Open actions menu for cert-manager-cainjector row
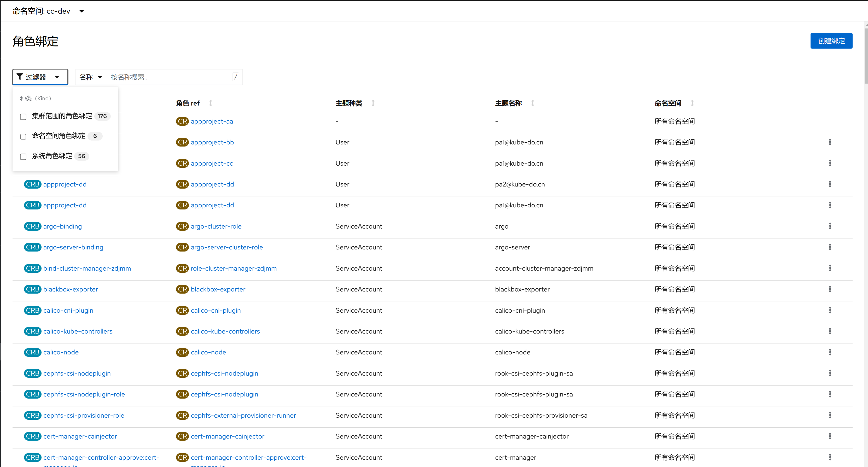 click(830, 436)
